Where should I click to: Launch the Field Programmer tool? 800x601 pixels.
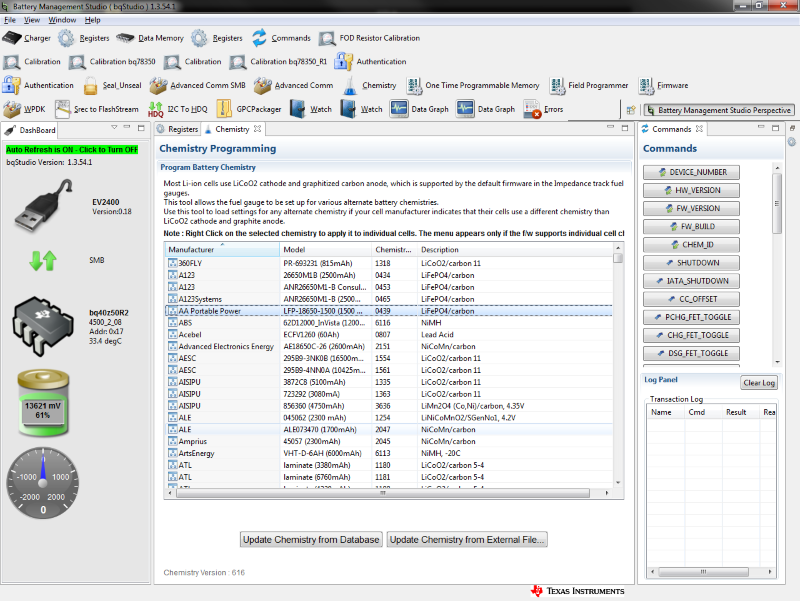589,85
